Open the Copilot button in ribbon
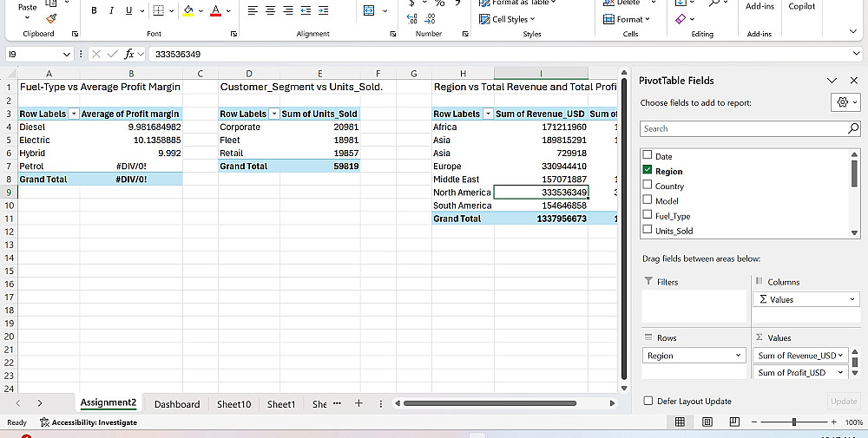Image resolution: width=868 pixels, height=438 pixels. [801, 7]
